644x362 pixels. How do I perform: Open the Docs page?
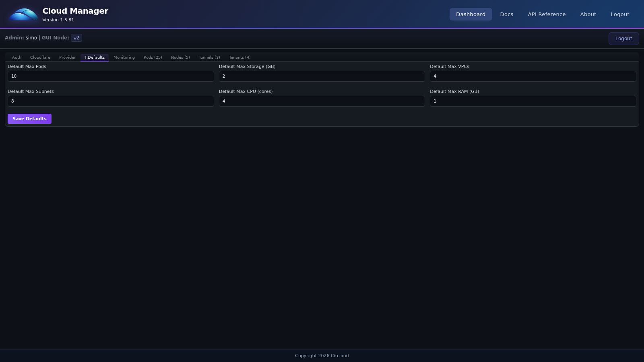click(x=506, y=14)
